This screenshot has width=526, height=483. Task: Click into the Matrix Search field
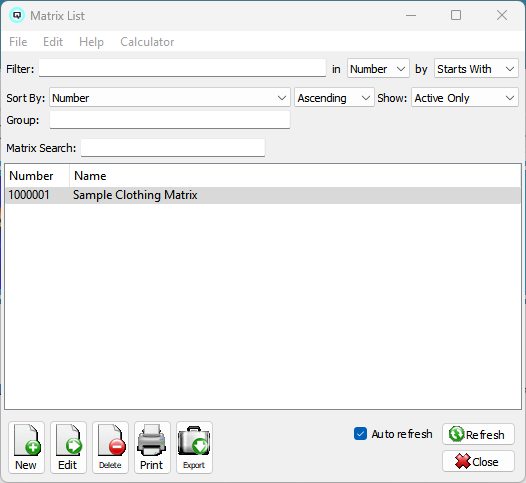point(173,148)
